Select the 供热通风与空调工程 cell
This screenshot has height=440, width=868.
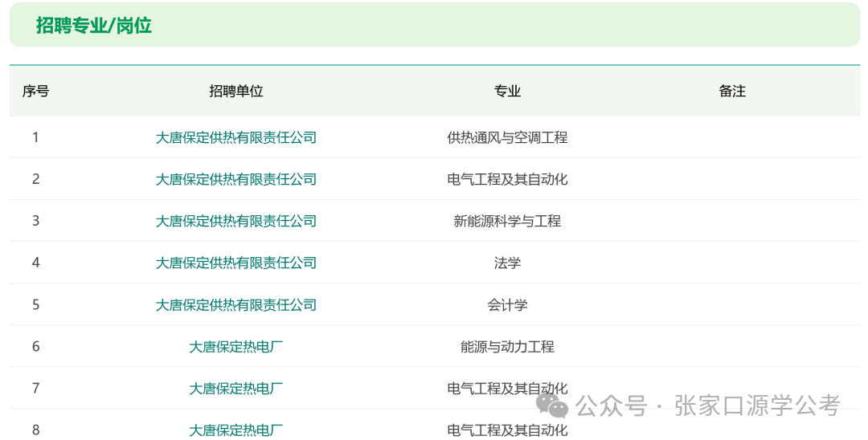coord(507,137)
